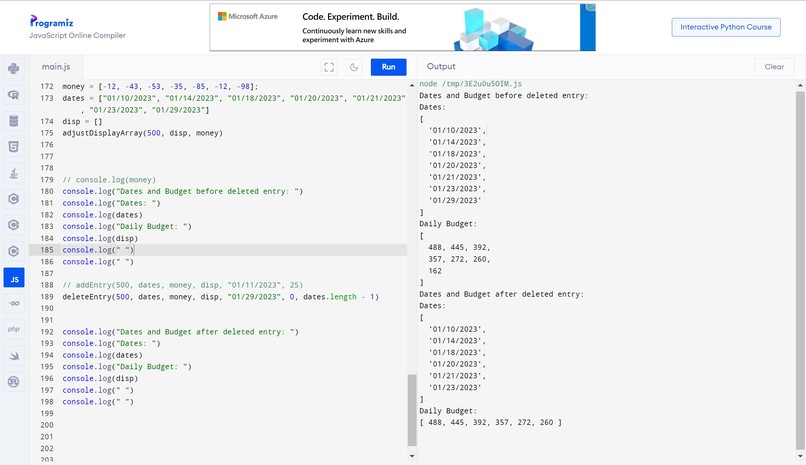Click the highlighted line 185 console.log
Image resolution: width=806 pixels, height=465 pixels.
[x=98, y=250]
